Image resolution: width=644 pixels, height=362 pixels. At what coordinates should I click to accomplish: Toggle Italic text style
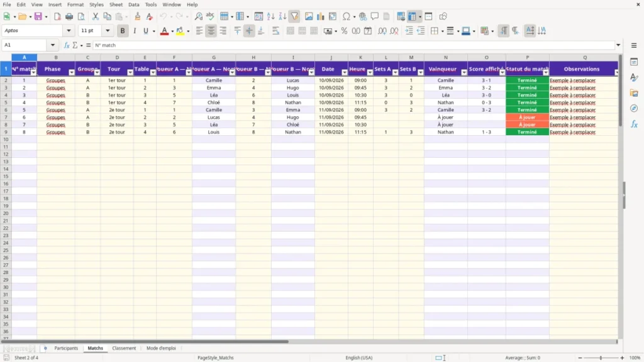pos(135,31)
